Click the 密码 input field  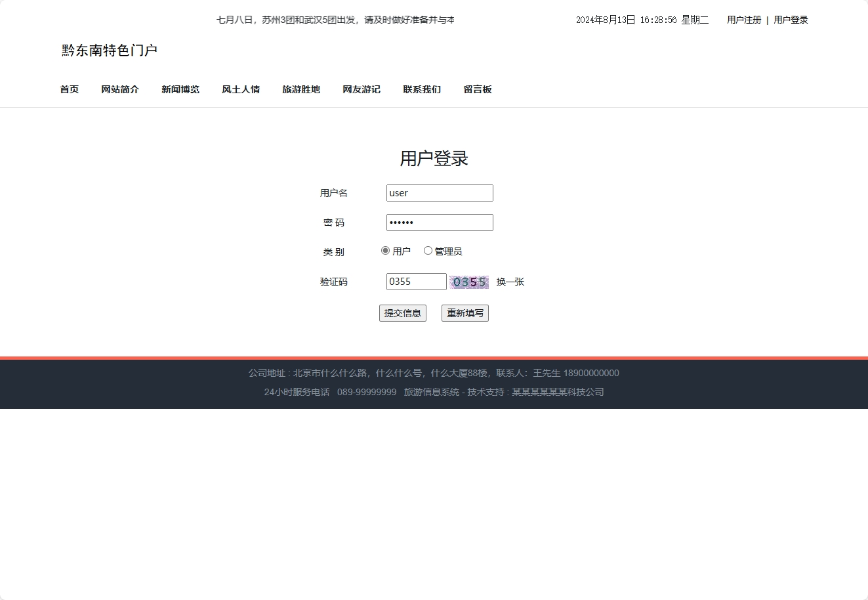pos(440,222)
